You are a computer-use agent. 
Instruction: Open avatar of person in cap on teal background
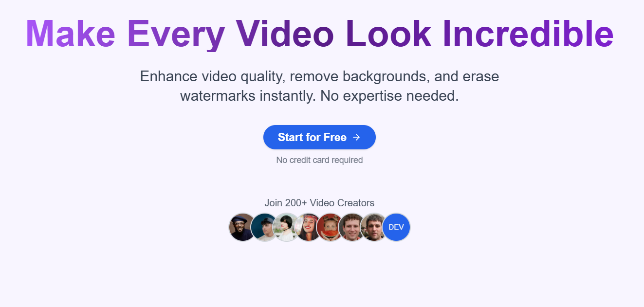[263, 227]
